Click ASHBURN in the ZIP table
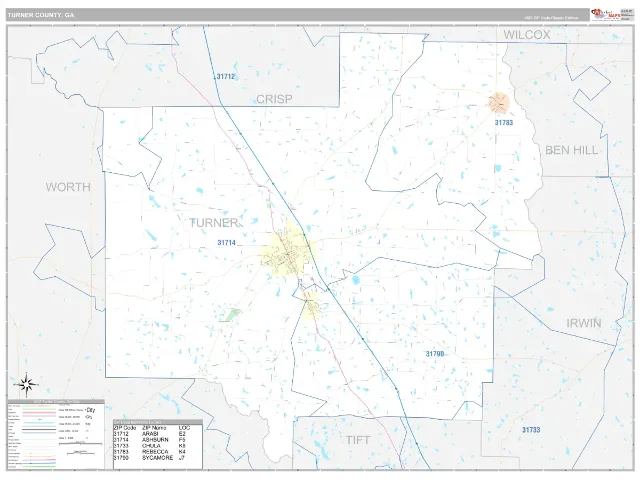The image size is (640, 480). coord(155,440)
